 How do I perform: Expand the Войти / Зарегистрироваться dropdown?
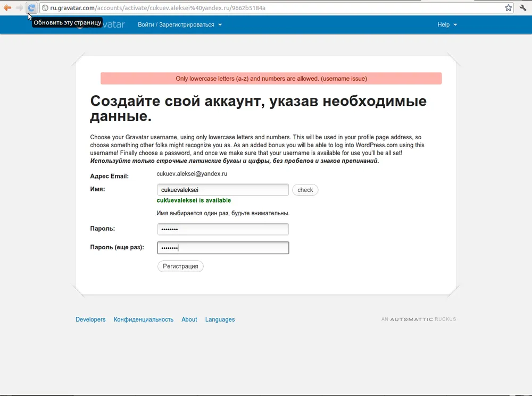(180, 24)
